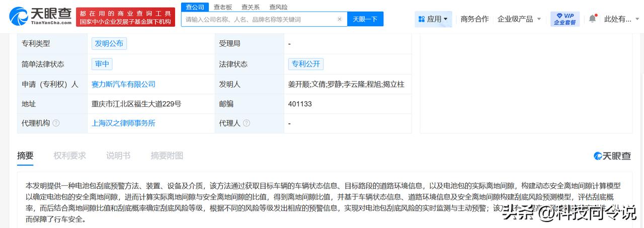Image resolution: width=644 pixels, height=228 pixels.
Task: Click the TianYanCha logo
Action: click(x=41, y=17)
